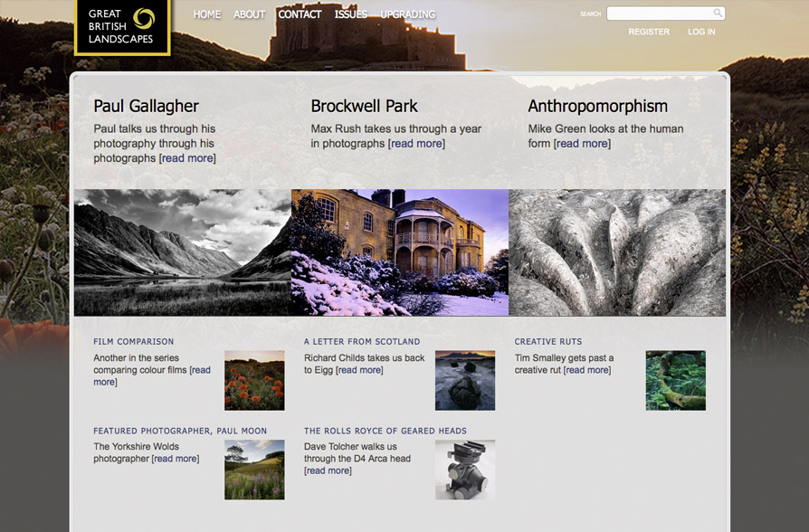Click the Log In link
Viewport: 809px width, 532px height.
(701, 32)
